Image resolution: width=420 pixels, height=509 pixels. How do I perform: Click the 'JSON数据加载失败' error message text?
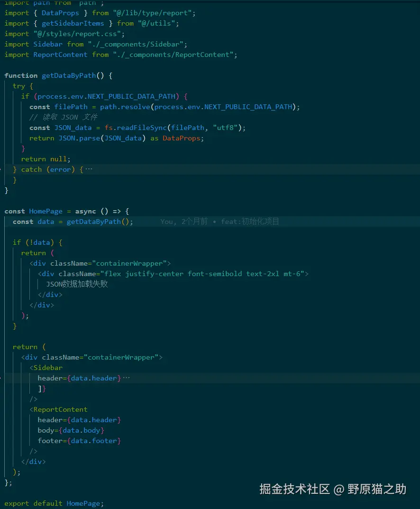pos(77,284)
